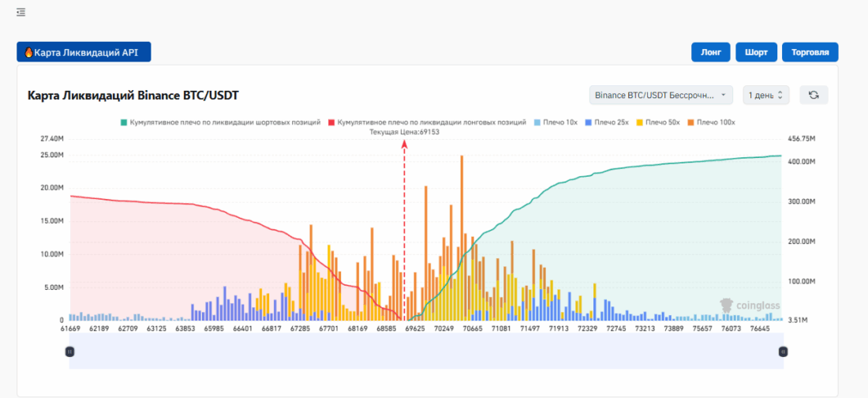Click the 27.40M left axis value

point(51,138)
